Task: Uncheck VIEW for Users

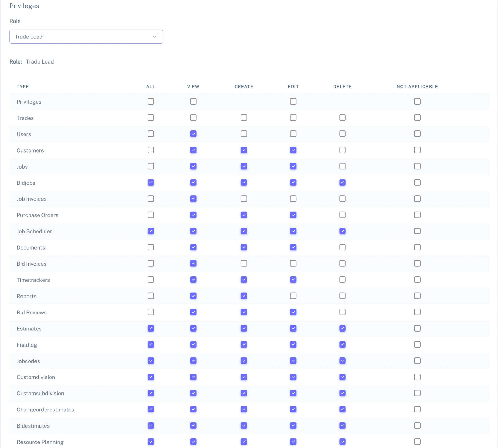Action: 193,134
